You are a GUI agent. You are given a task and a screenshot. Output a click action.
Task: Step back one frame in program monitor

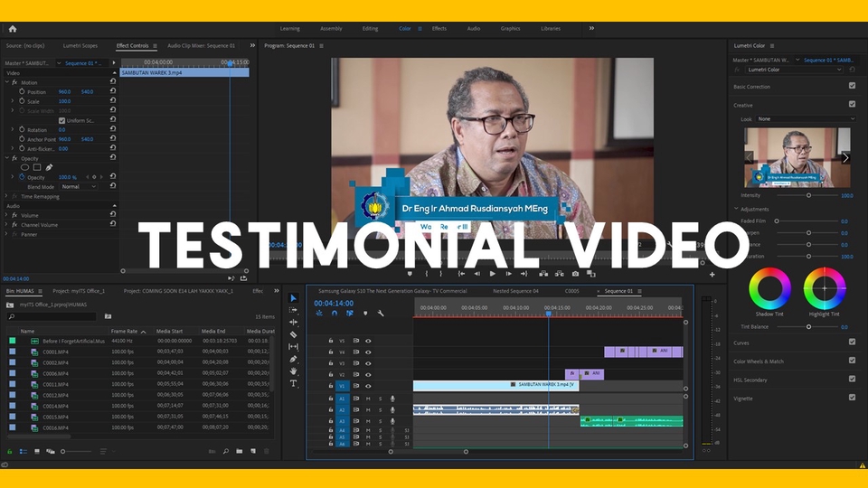tap(476, 274)
